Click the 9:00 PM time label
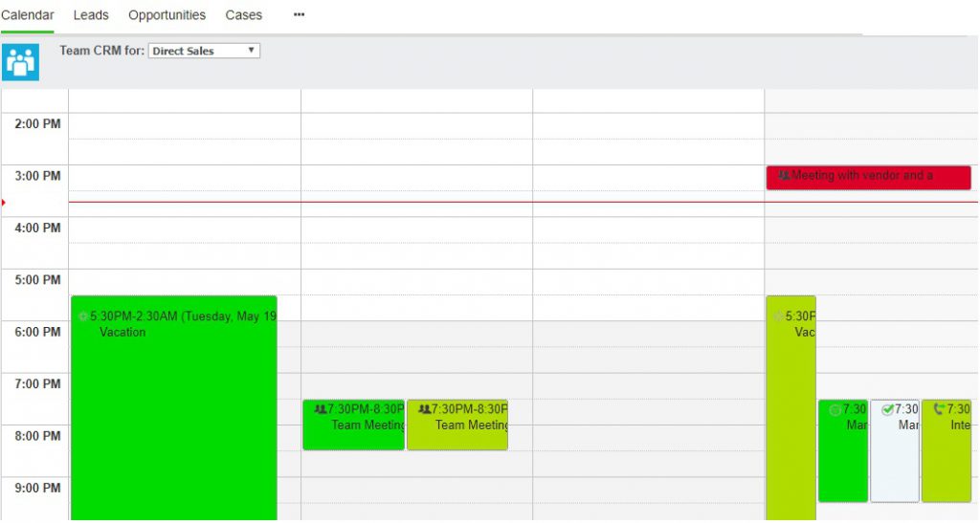The image size is (980, 523). point(37,488)
